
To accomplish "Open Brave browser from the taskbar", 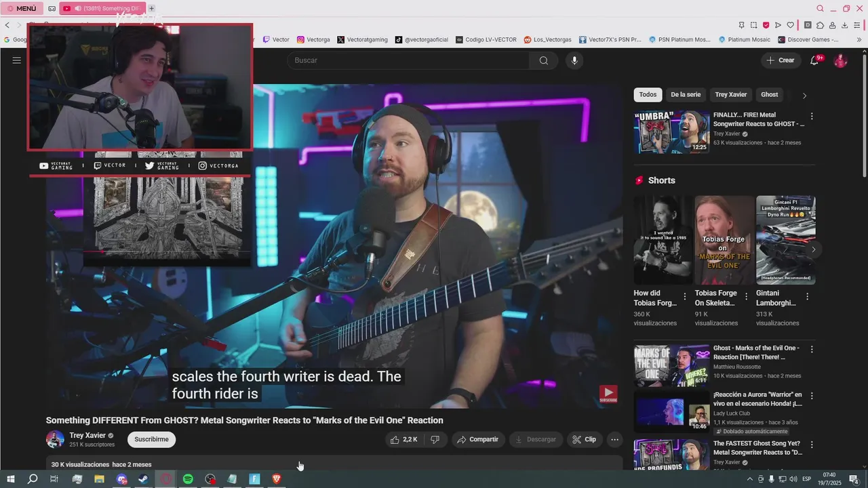I will (276, 479).
